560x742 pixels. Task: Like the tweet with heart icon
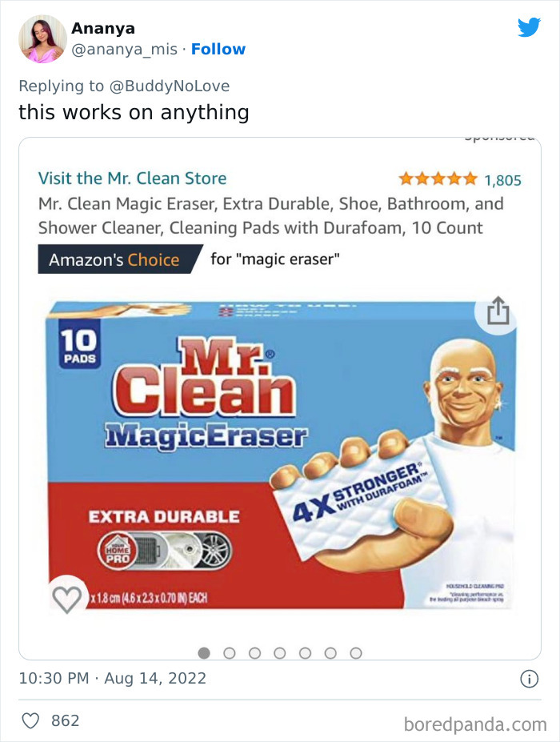coord(30,720)
